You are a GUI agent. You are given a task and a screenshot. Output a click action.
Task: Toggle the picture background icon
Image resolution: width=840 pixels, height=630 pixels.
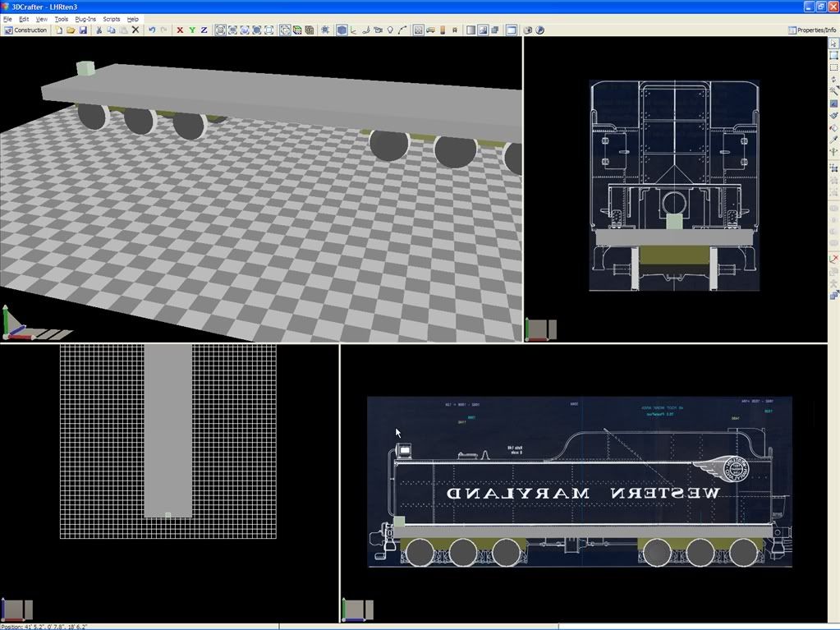[483, 30]
